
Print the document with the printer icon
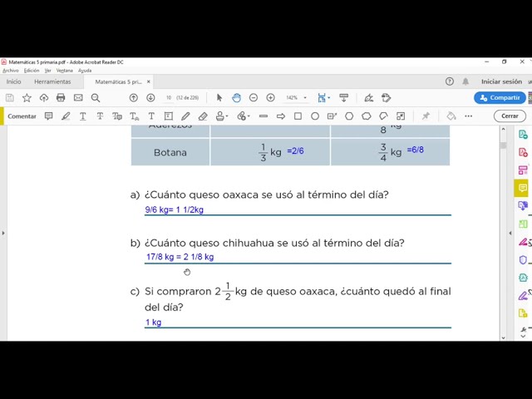coord(61,98)
